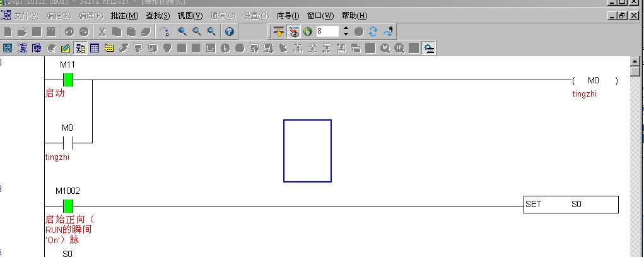Image resolution: width=644 pixels, height=257 pixels.
Task: Toggle the eye monitoring mode button
Action: pyautogui.click(x=293, y=31)
